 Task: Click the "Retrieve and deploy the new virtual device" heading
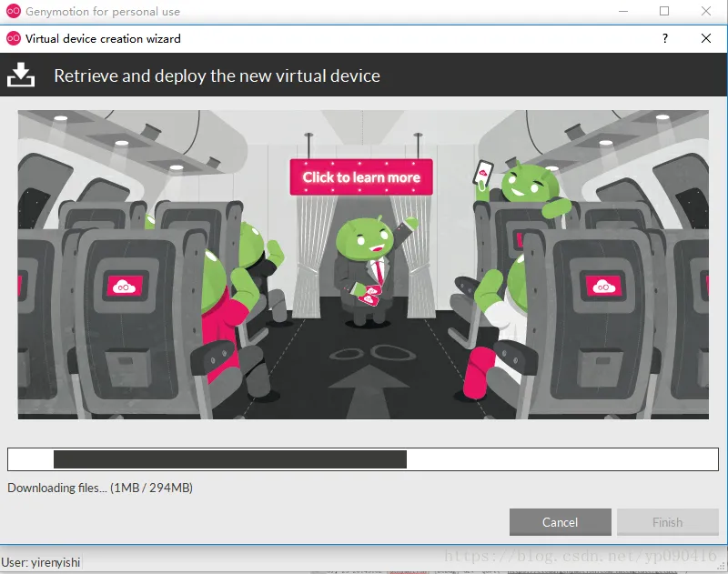click(217, 76)
